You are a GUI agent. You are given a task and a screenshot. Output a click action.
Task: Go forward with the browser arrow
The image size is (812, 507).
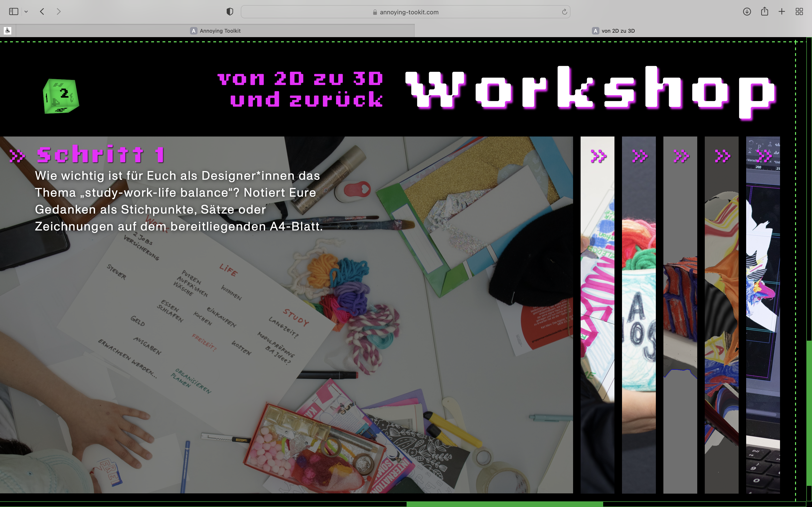click(x=59, y=12)
